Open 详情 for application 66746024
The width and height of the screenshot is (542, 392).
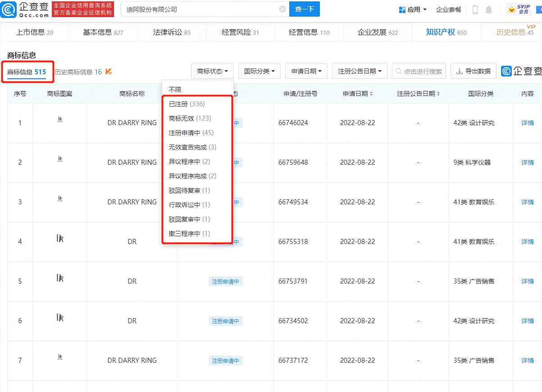[528, 123]
